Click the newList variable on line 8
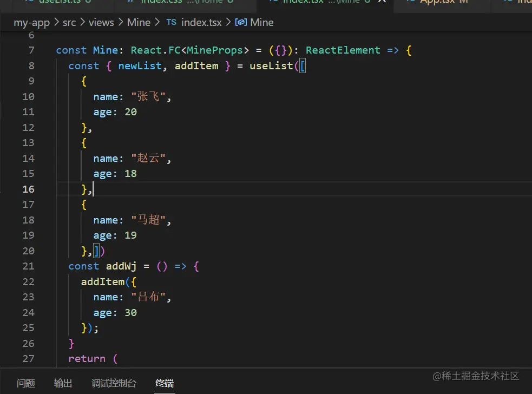This screenshot has width=532, height=394. 140,66
